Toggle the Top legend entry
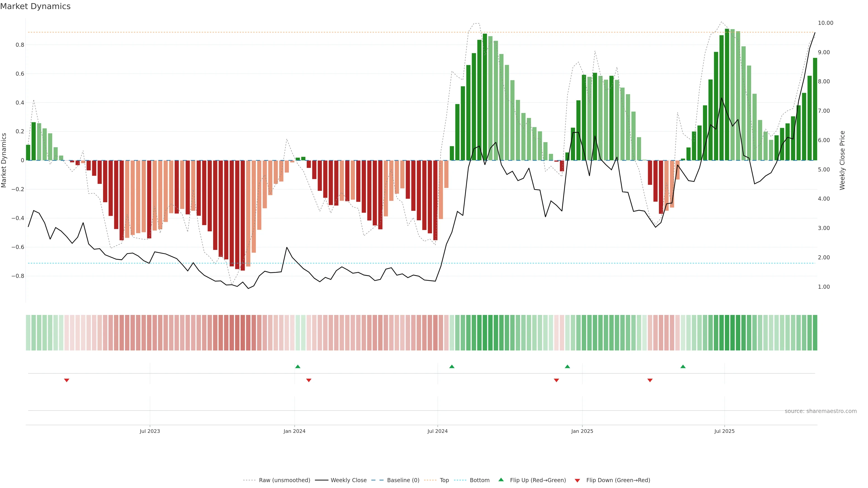The width and height of the screenshot is (868, 488). tap(444, 480)
